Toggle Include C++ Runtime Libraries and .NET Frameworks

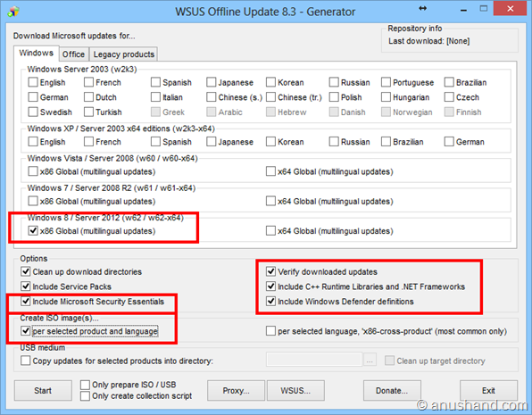(x=270, y=286)
